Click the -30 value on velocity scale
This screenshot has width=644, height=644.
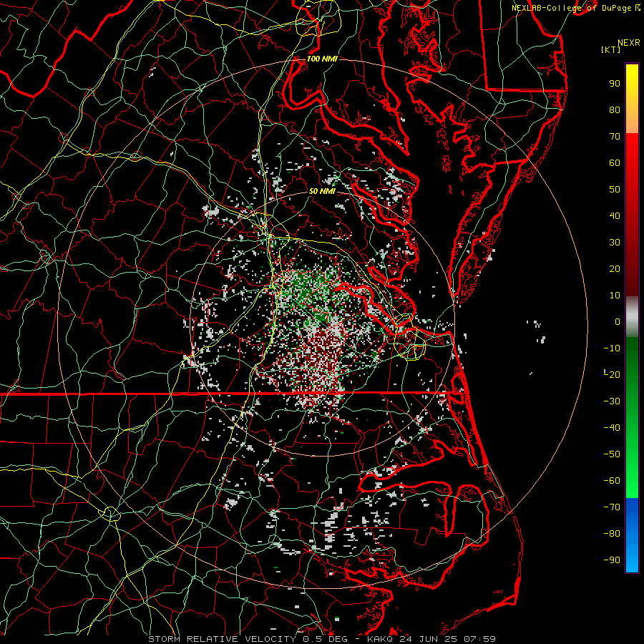point(612,401)
